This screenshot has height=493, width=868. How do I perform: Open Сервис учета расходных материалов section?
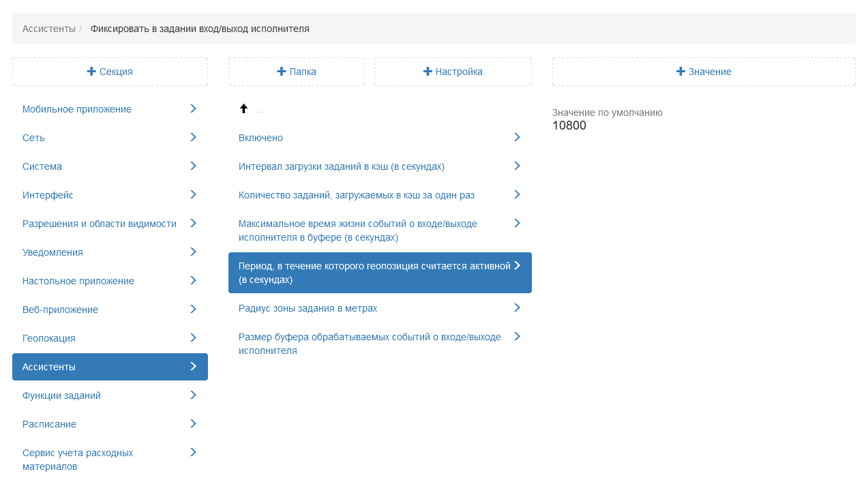(x=77, y=460)
